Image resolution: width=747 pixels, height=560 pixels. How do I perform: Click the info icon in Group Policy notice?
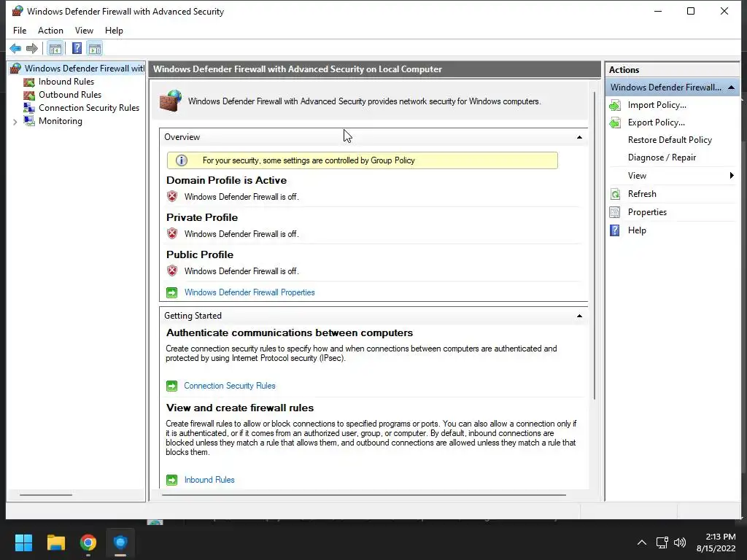tap(182, 160)
